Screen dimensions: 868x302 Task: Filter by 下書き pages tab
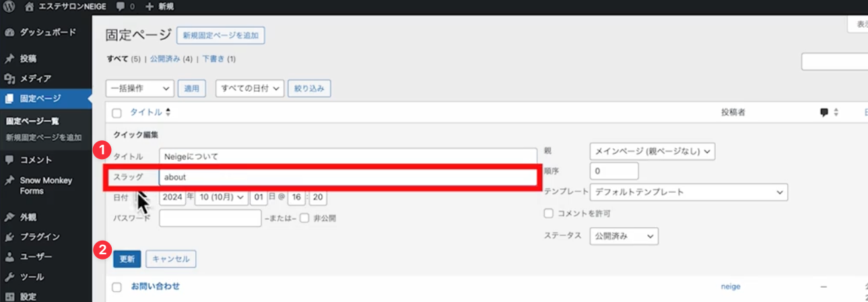[214, 59]
